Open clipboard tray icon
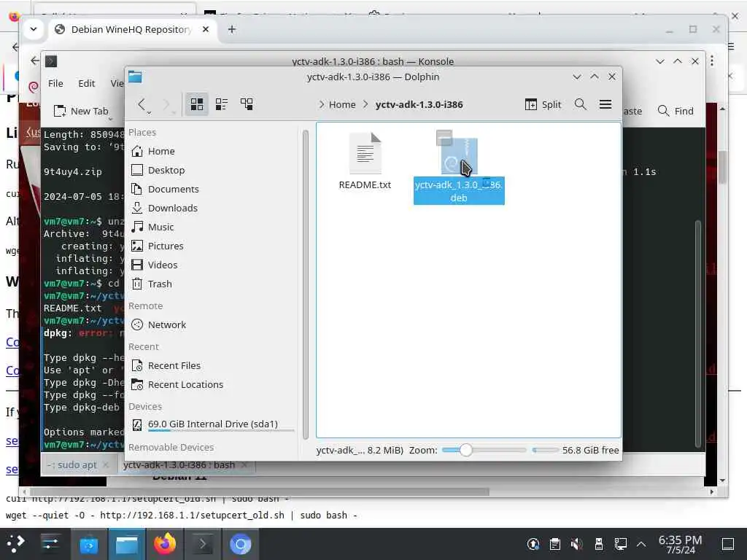 (555, 544)
